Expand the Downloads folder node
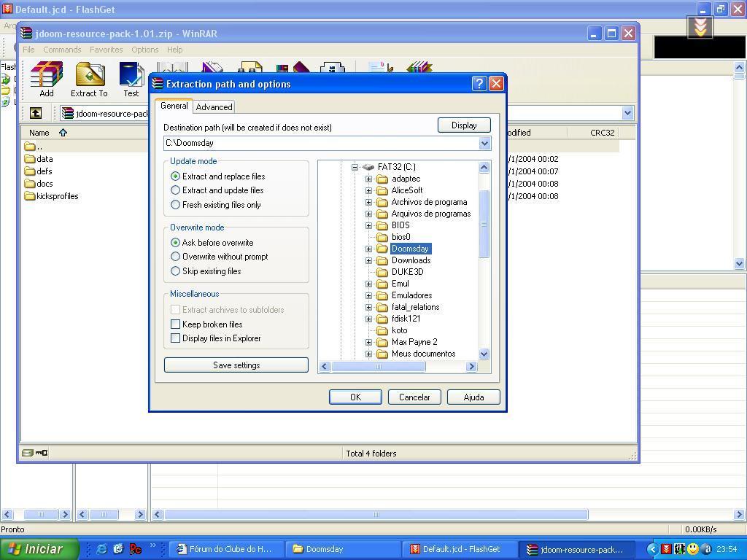Viewport: 747px width, 560px height. tap(368, 260)
